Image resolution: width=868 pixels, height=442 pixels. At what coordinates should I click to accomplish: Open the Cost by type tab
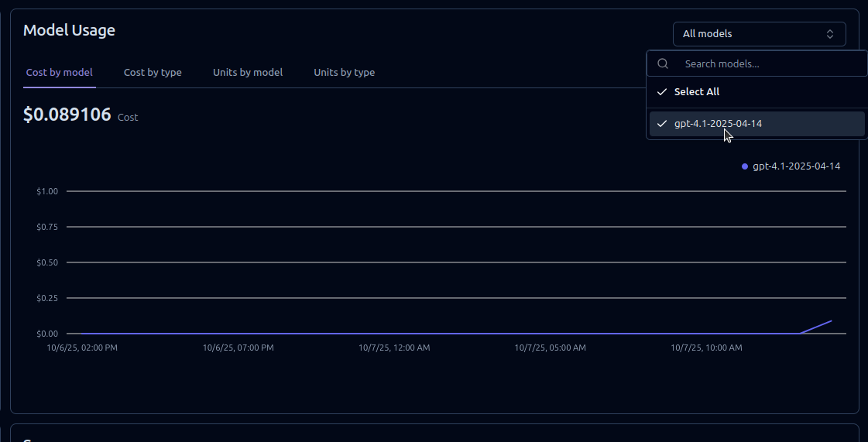click(153, 72)
